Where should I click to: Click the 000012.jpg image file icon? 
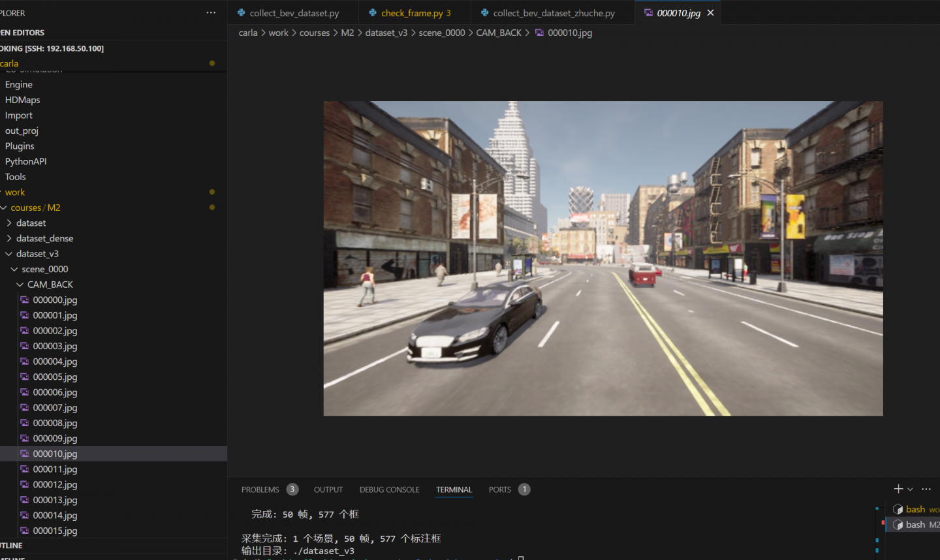(25, 485)
